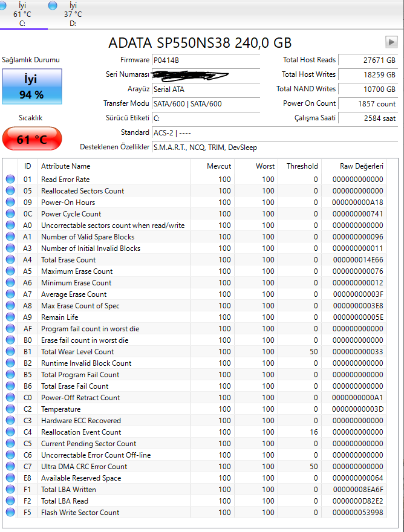Click the Standard field showing ACS-2
Screen dimensions: 404x532
coord(275,132)
